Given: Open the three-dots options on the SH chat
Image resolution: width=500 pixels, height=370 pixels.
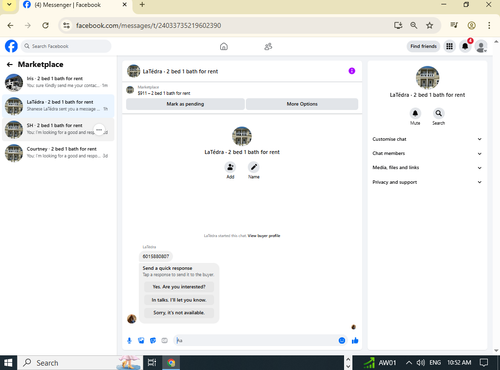Looking at the screenshot, I should tap(99, 129).
